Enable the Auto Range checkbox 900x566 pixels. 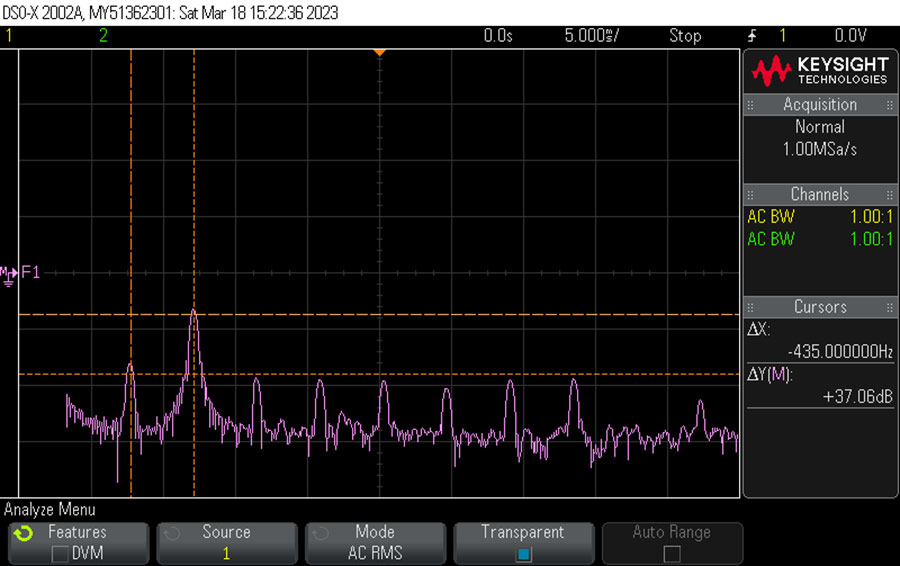(672, 554)
